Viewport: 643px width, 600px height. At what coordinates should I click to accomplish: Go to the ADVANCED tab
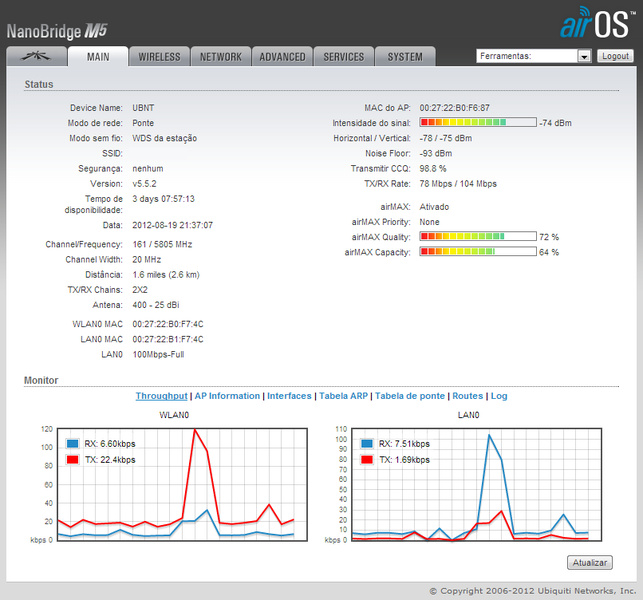click(282, 56)
